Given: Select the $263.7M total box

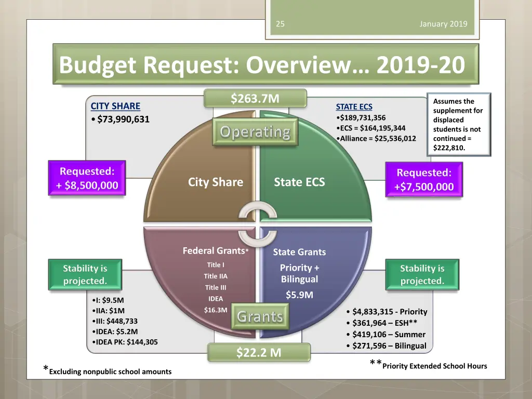Looking at the screenshot, I should (x=255, y=98).
